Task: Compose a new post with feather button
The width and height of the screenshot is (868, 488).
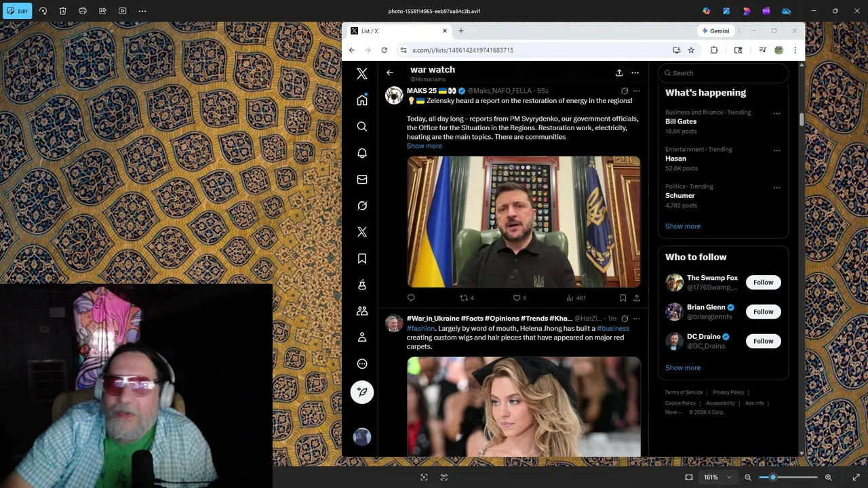Action: tap(362, 392)
